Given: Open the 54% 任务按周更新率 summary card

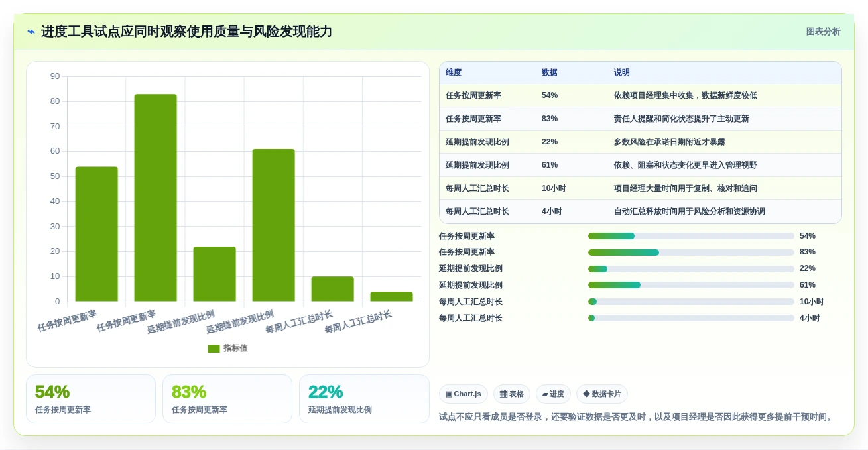Looking at the screenshot, I should 91,399.
